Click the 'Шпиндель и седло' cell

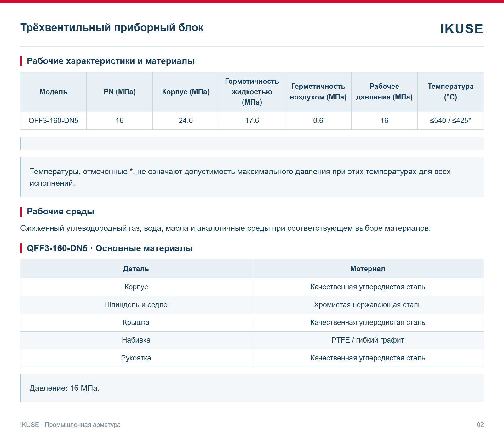136,305
